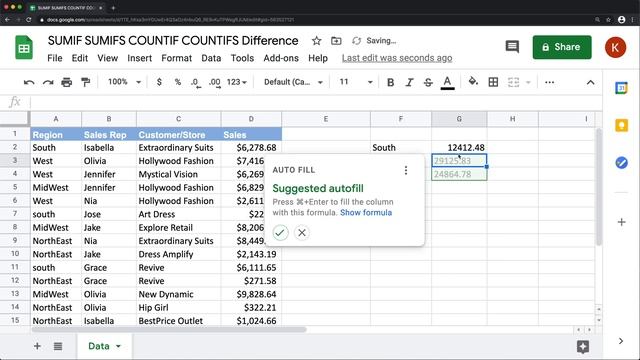Toggle bold formatting
The width and height of the screenshot is (640, 360).
point(390,82)
